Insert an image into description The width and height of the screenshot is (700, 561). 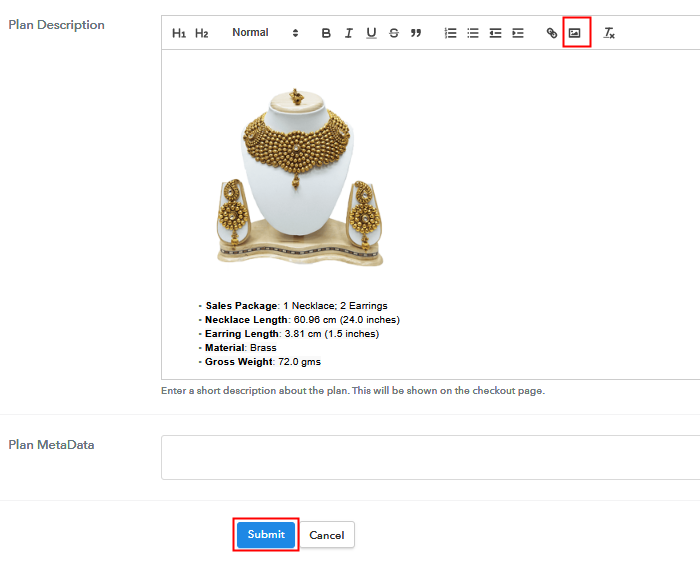tap(575, 33)
